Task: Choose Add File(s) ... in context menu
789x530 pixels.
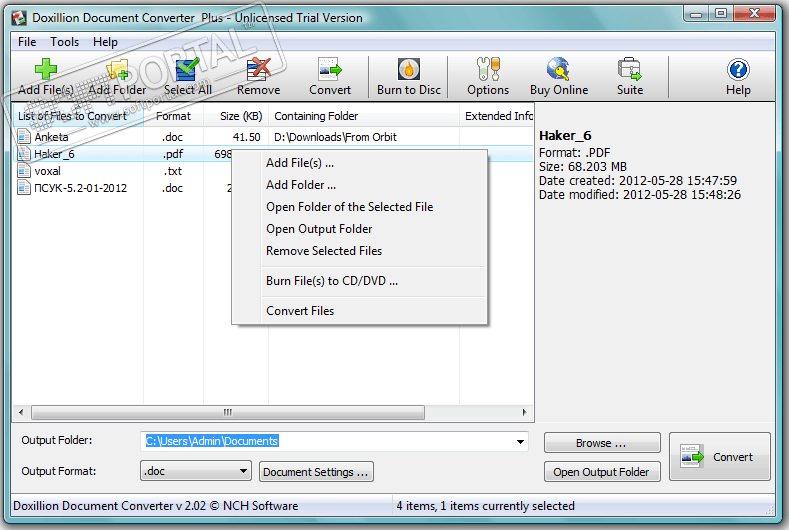Action: (360, 163)
